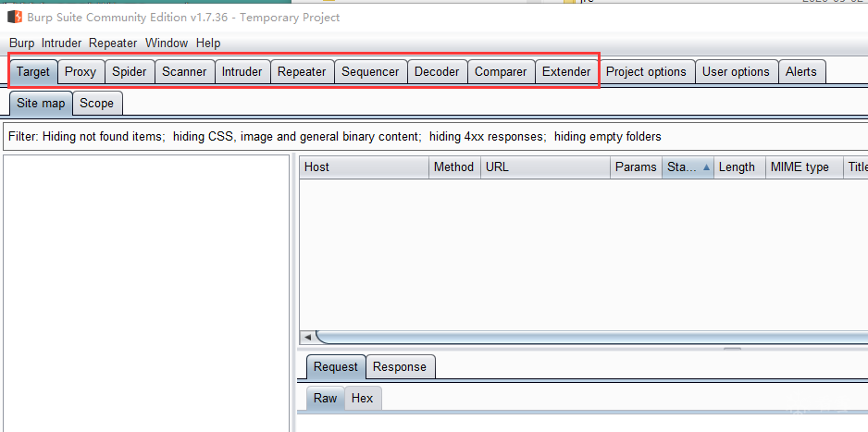Select the Hex view tab
The height and width of the screenshot is (432, 868).
(363, 399)
